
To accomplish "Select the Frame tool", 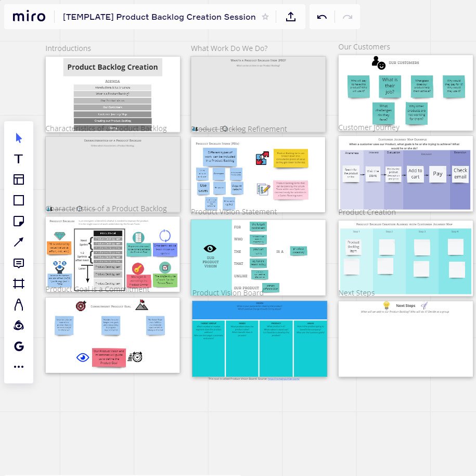I will 19,284.
